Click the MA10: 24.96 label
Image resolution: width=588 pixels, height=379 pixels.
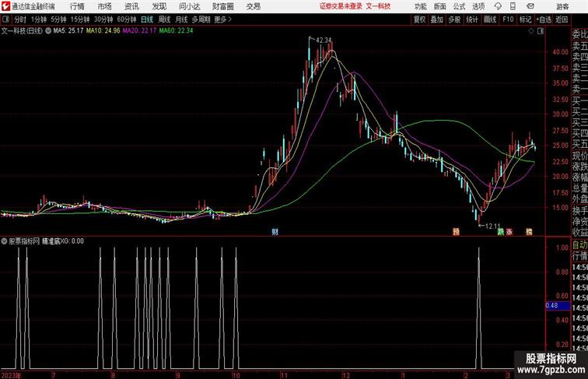coord(103,31)
